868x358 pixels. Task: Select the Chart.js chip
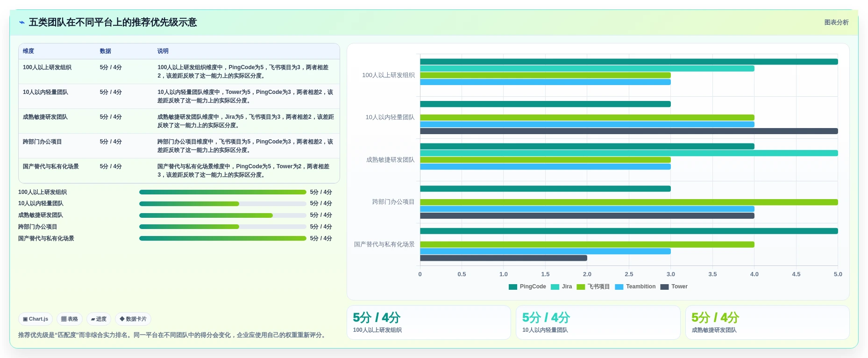coord(36,319)
